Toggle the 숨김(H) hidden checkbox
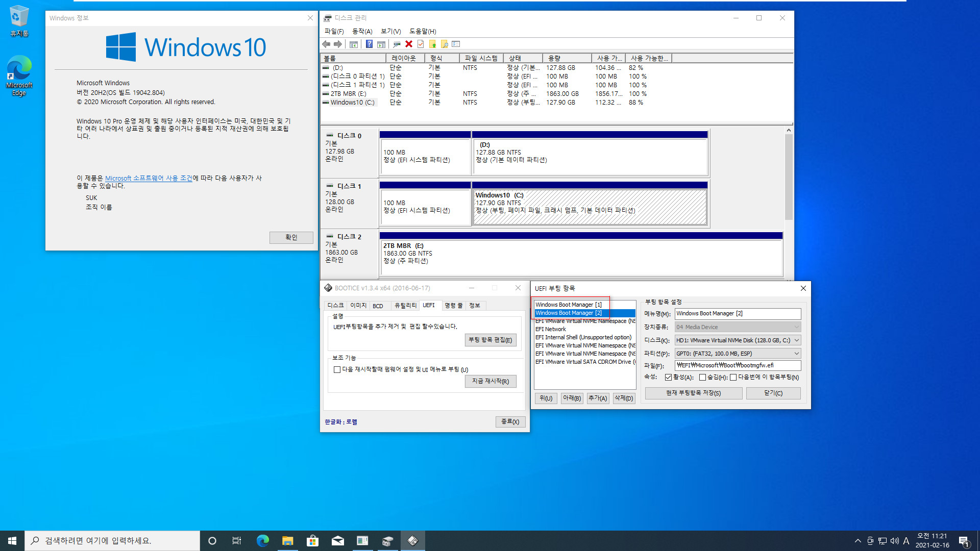The width and height of the screenshot is (980, 551). (x=702, y=378)
